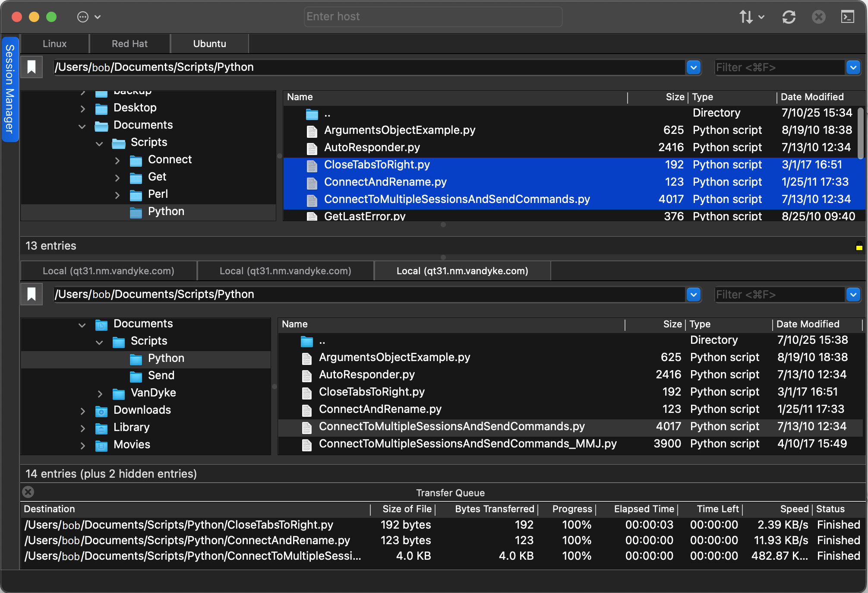Screen dimensions: 868x593
Task: Click the session options chevron in the title bar
Action: (98, 17)
